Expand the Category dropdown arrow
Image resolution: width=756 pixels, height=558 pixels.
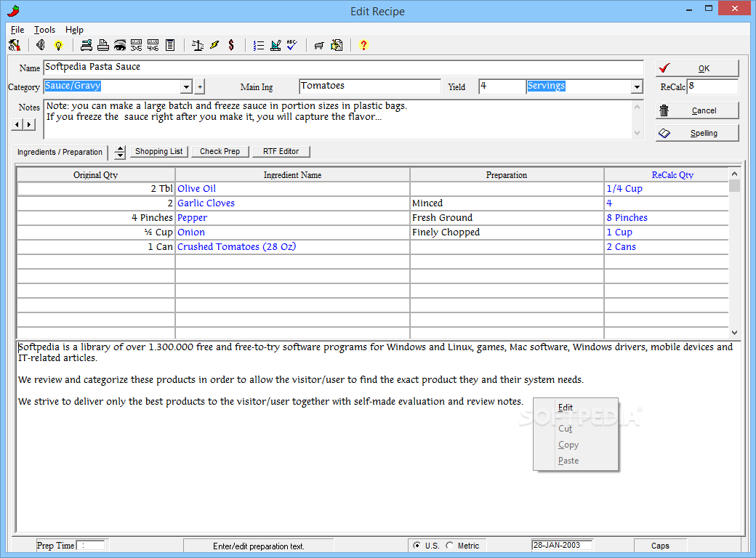coord(187,86)
